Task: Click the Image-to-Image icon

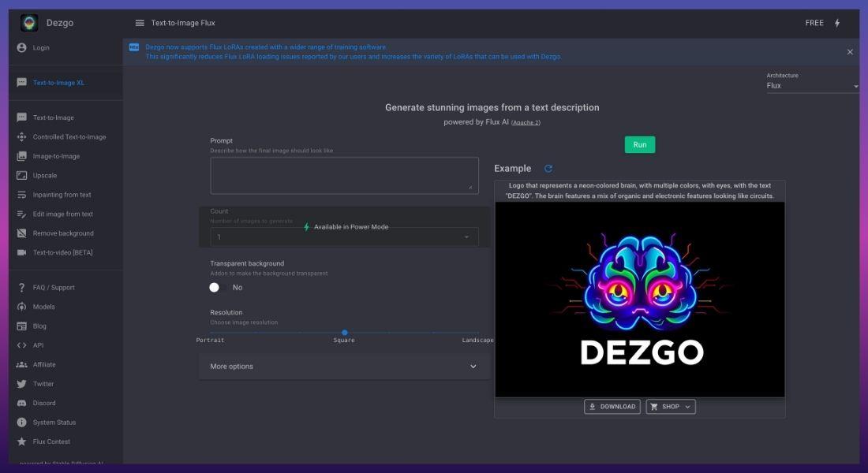Action: click(21, 156)
